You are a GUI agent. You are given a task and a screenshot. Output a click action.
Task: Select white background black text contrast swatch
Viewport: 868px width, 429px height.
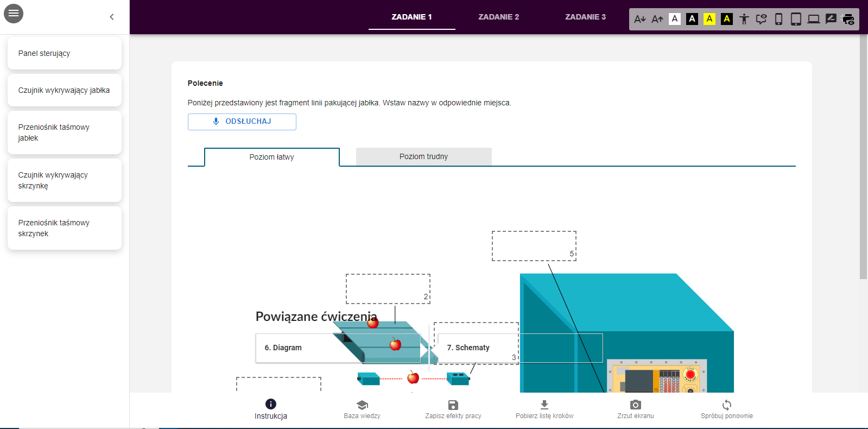pos(675,19)
